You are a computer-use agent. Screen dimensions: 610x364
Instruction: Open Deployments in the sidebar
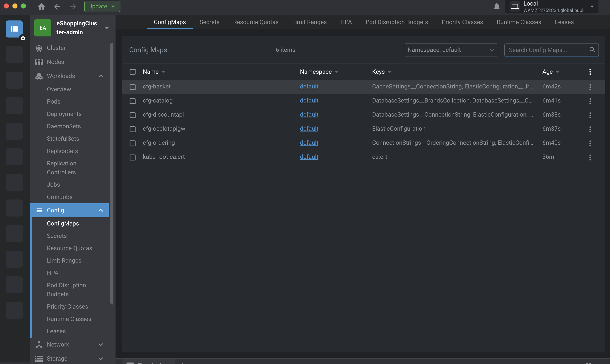(64, 114)
